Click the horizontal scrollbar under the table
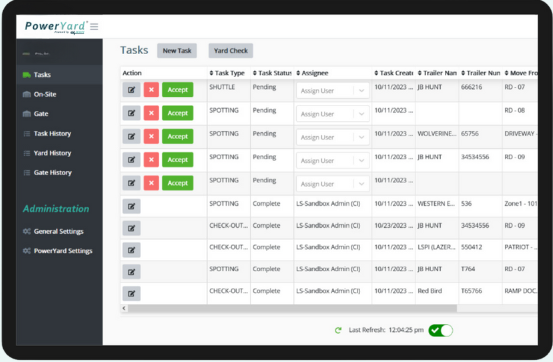Viewport: 553px width, 362px height. (292, 308)
